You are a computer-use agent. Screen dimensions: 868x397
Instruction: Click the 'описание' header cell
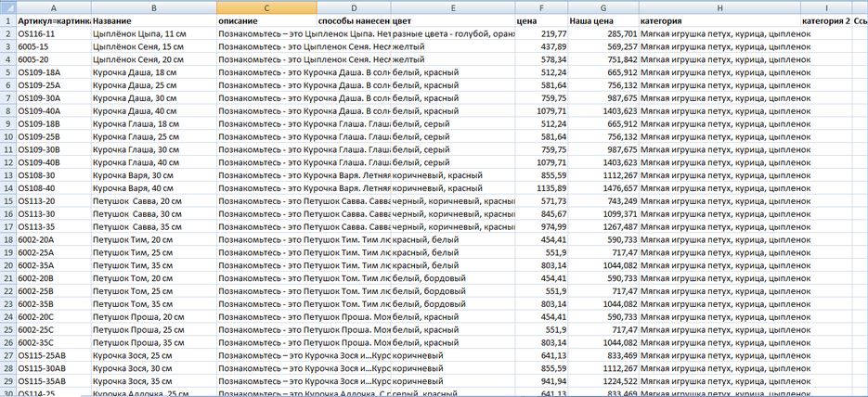tap(266, 21)
